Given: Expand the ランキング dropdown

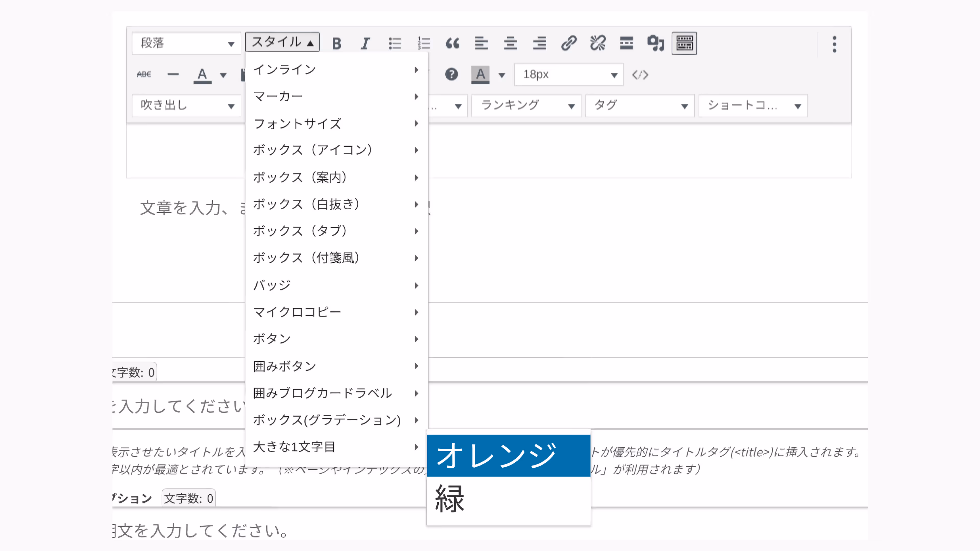Looking at the screenshot, I should click(526, 106).
